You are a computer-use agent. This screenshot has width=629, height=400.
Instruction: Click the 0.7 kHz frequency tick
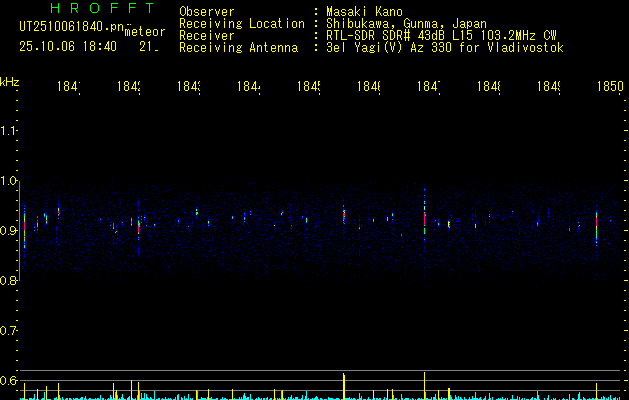coord(9,330)
